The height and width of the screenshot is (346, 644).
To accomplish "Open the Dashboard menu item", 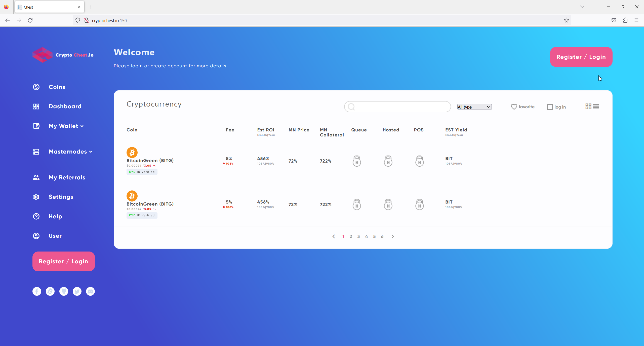I will [x=65, y=106].
